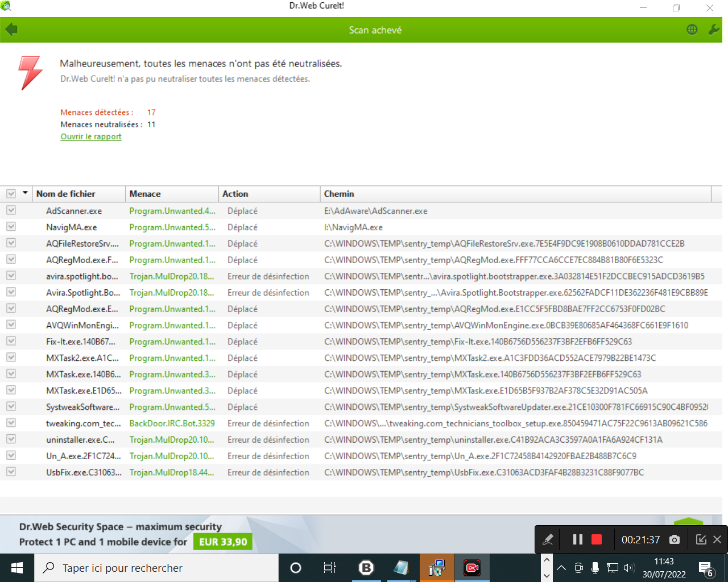Open the language globe menu
This screenshot has width=728, height=582.
(x=692, y=30)
